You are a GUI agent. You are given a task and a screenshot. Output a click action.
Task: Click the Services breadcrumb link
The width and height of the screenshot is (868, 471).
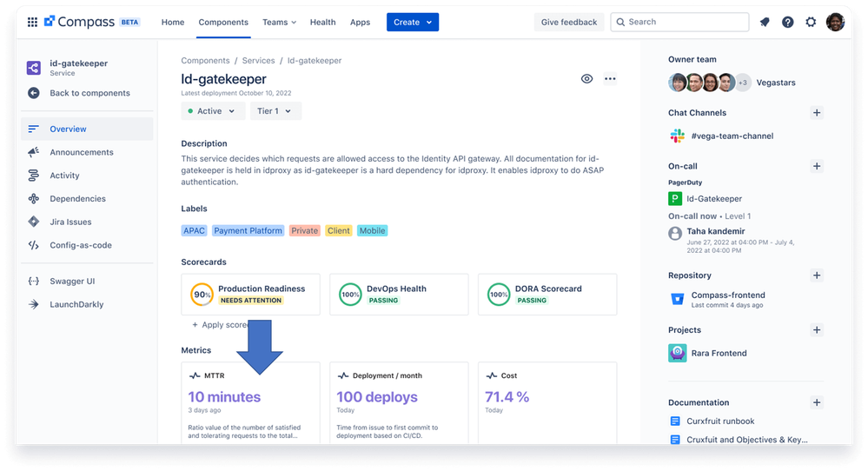pos(258,60)
